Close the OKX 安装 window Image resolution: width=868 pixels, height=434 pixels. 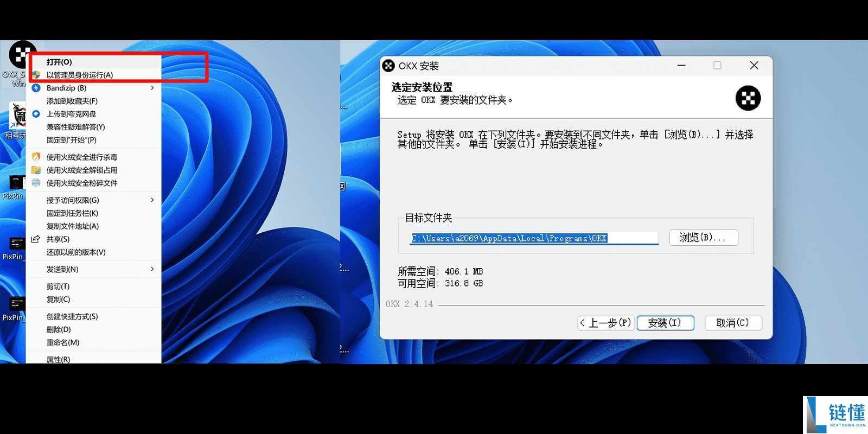pos(754,66)
